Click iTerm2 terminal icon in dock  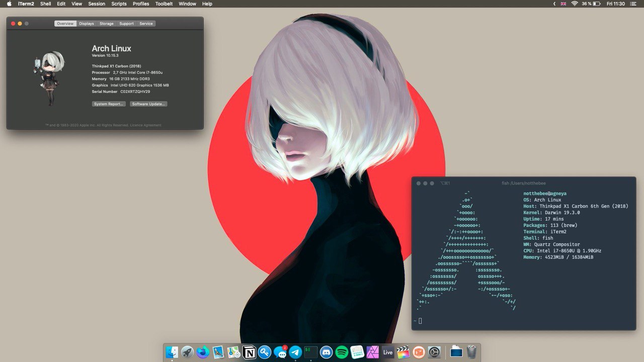point(311,352)
